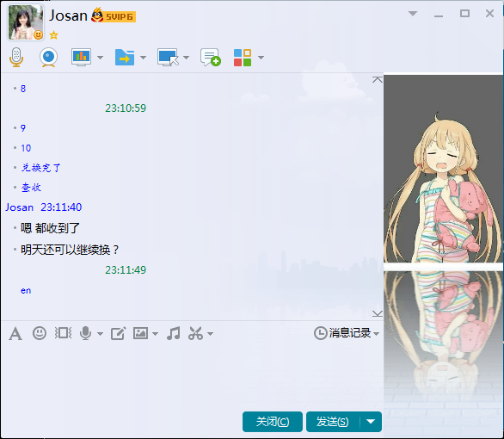Click the send file folder icon

pos(125,58)
